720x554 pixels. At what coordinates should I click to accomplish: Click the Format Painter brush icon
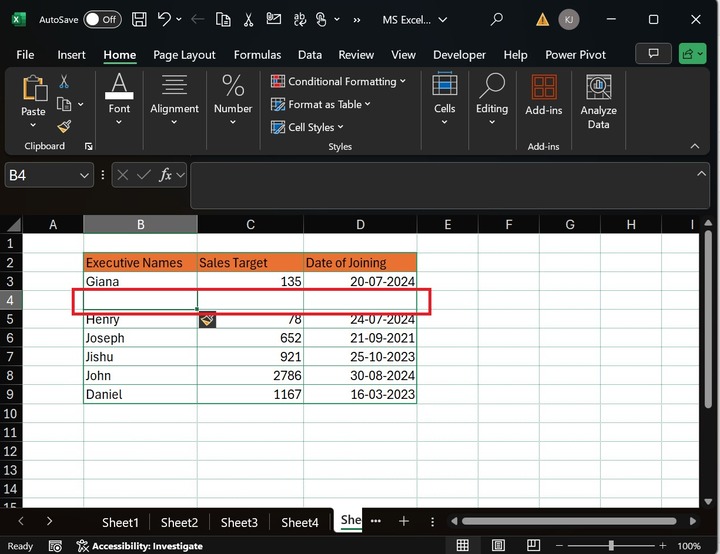[x=64, y=126]
